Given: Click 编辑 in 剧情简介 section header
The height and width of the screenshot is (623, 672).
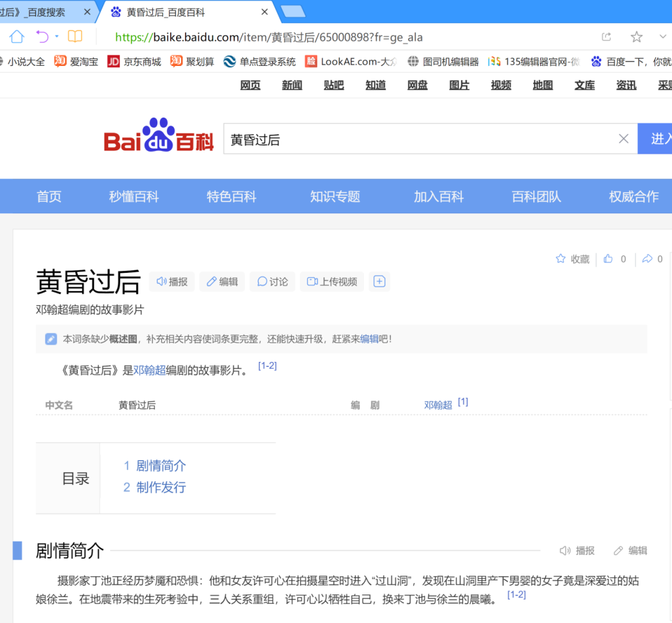Looking at the screenshot, I should tap(630, 551).
